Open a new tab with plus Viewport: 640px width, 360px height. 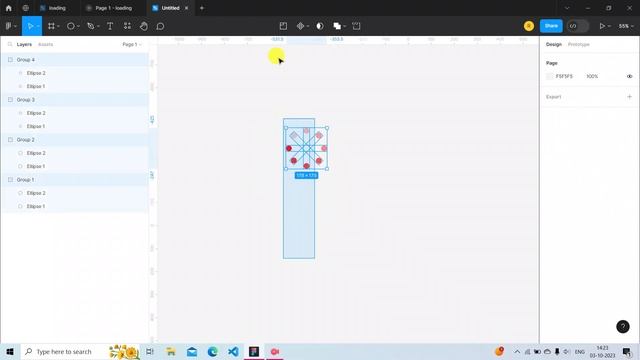click(x=202, y=8)
